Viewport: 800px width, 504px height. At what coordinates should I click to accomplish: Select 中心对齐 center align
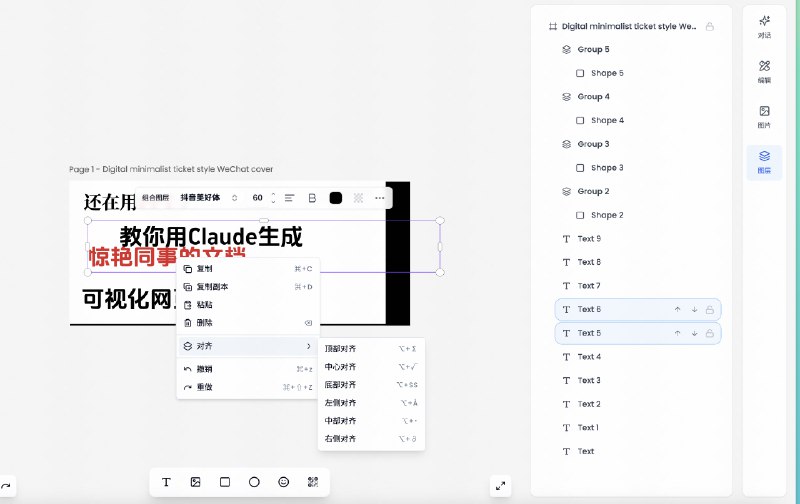tap(371, 367)
